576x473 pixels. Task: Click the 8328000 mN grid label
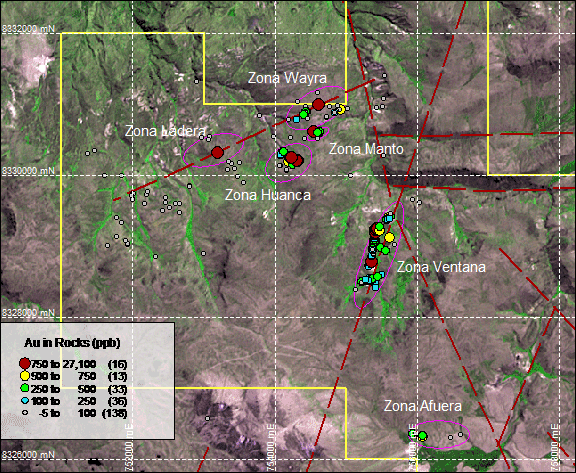pos(29,313)
